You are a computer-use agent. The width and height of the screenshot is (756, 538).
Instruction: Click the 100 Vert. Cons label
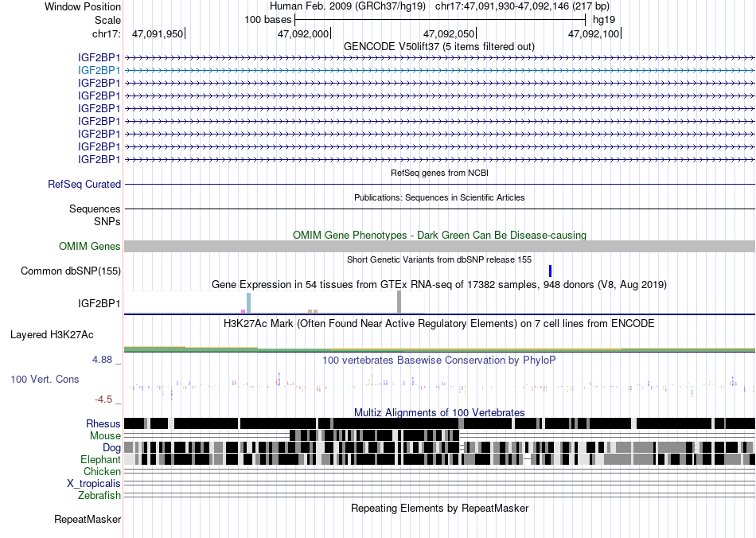pos(45,380)
